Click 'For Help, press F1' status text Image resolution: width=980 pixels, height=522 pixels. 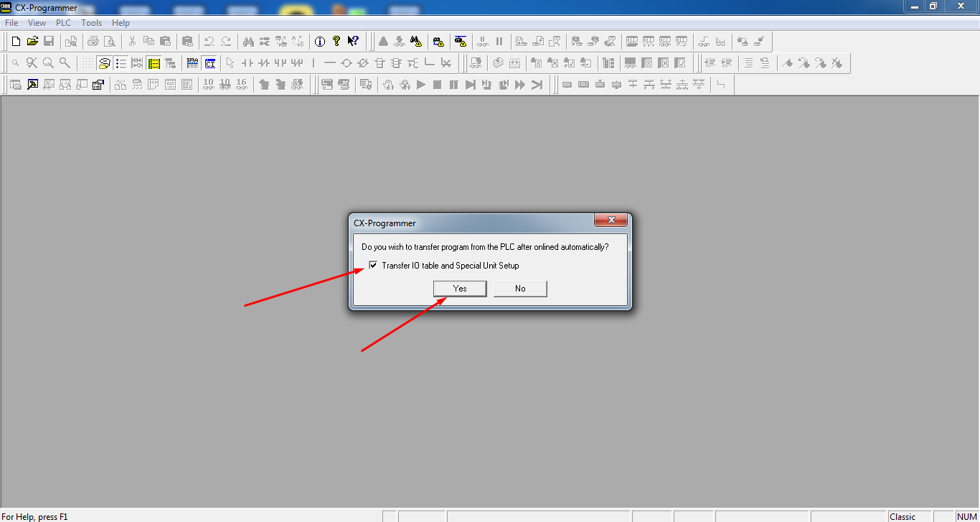pos(34,516)
